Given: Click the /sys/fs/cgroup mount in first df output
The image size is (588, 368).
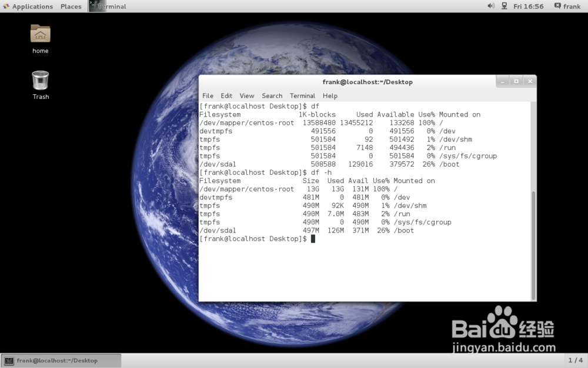Looking at the screenshot, I should click(x=468, y=156).
